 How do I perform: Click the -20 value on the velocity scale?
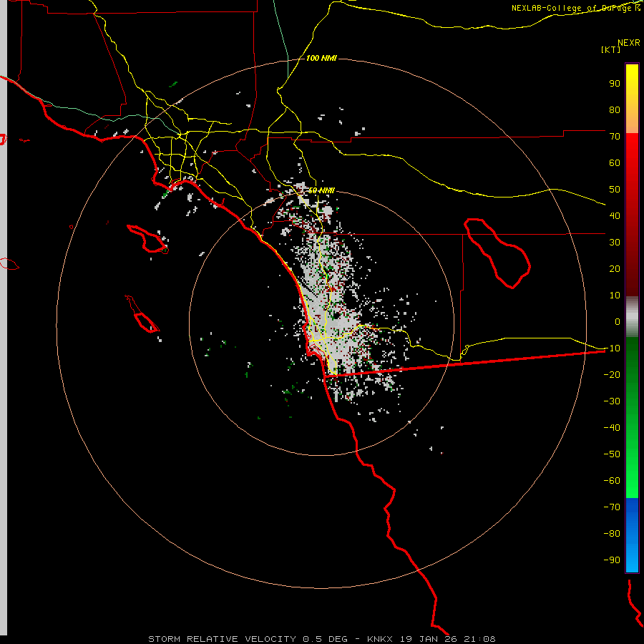[x=612, y=375]
